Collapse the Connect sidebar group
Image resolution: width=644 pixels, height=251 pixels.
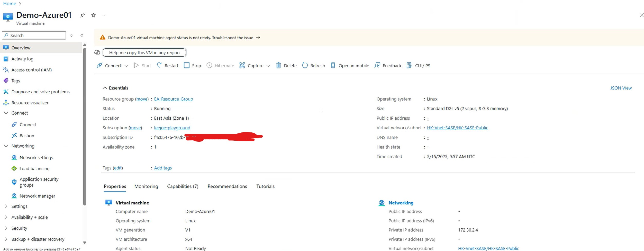click(6, 113)
